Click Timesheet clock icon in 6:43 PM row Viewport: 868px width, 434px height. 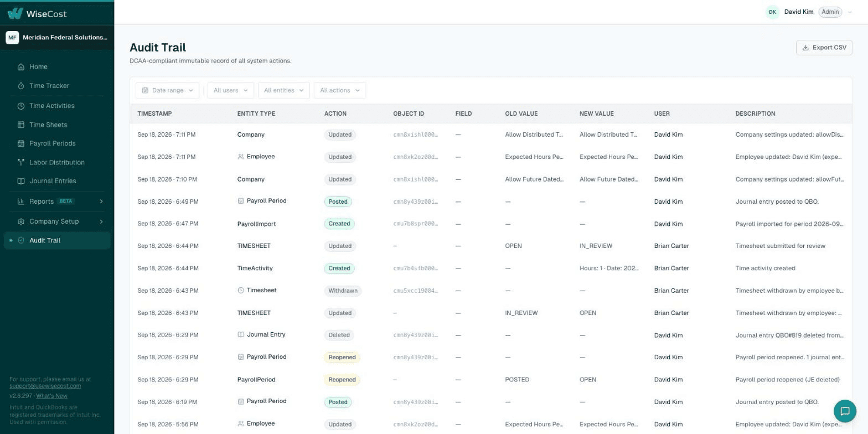(x=241, y=290)
